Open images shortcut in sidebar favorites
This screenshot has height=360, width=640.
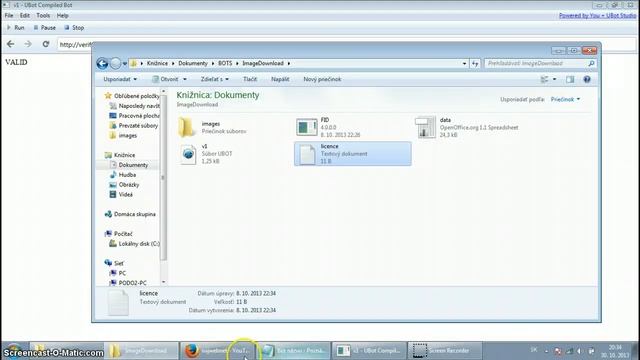123,135
